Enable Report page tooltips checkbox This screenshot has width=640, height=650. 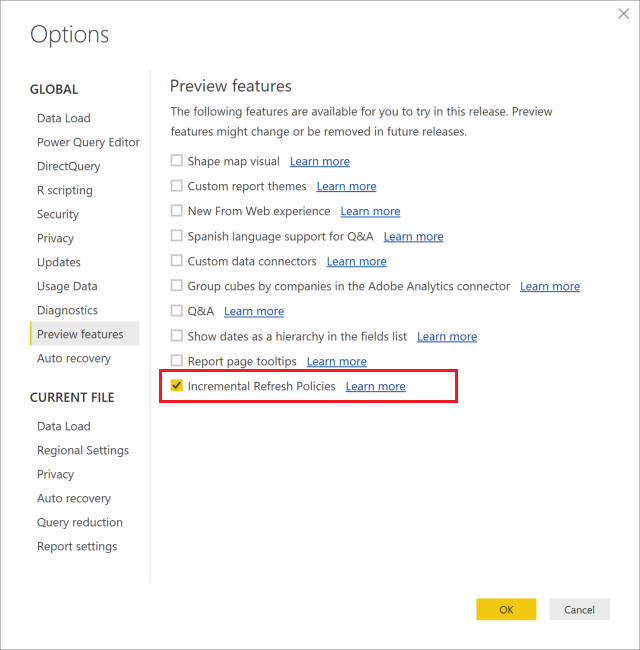tap(177, 360)
